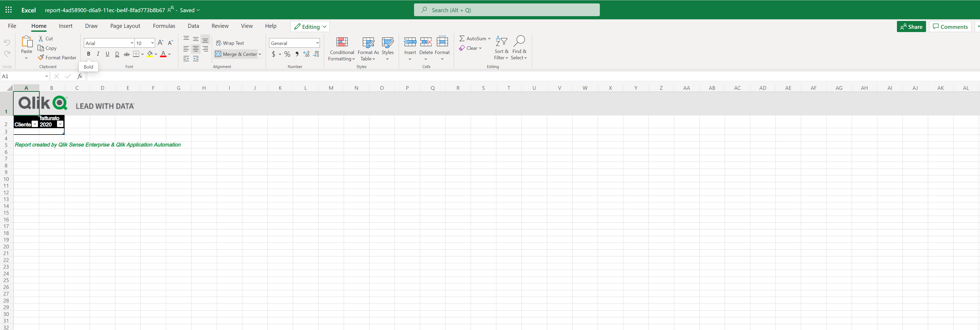The image size is (980, 330).
Task: Expand the Arial font name dropdown
Action: (x=132, y=43)
